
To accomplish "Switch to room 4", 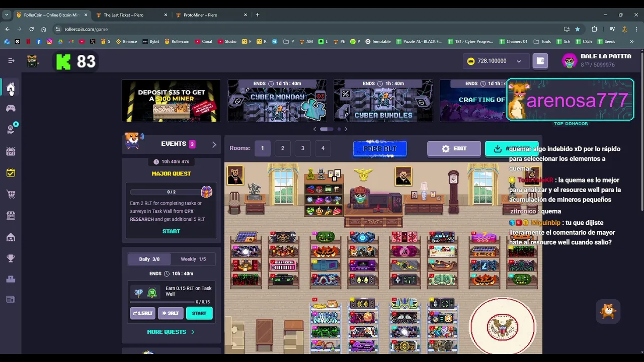I will [x=323, y=148].
